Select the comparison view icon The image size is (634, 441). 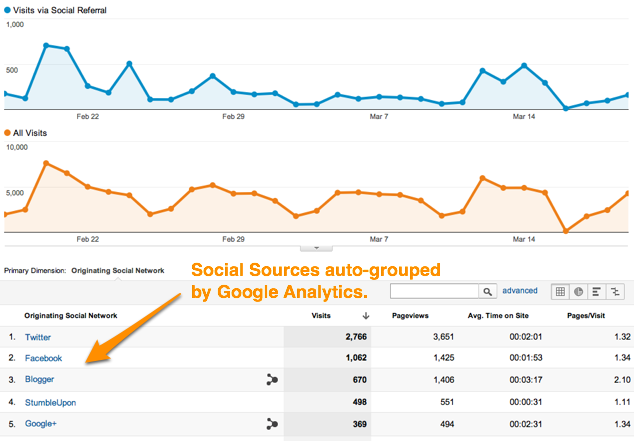615,291
